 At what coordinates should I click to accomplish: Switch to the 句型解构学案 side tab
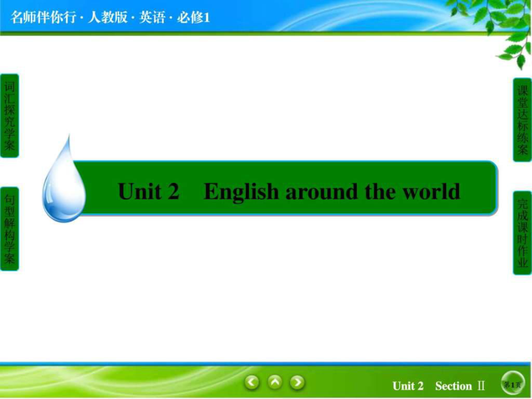[x=9, y=229]
